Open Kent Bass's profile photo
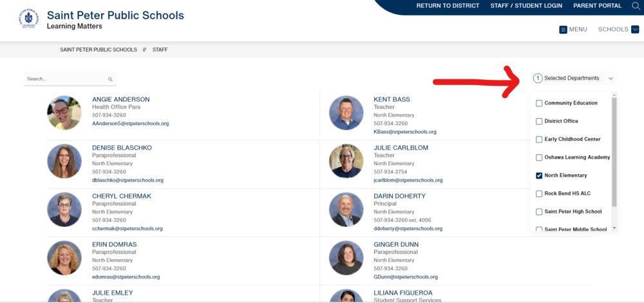Viewport: 644px width, 303px height. pos(346,113)
